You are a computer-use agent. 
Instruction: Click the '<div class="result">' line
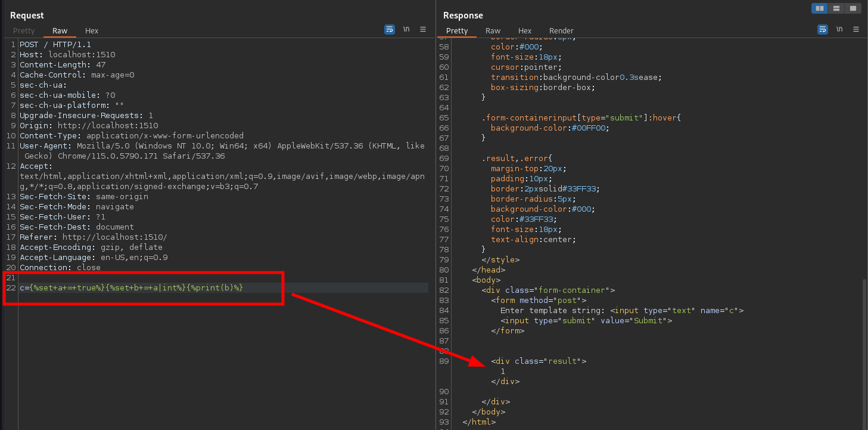coord(539,361)
